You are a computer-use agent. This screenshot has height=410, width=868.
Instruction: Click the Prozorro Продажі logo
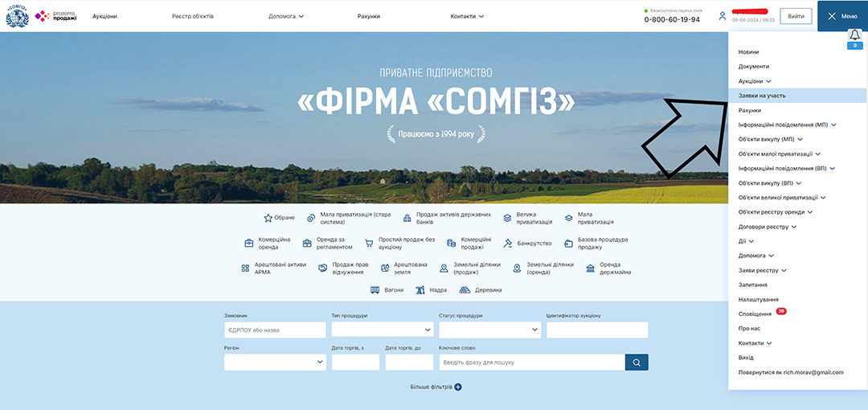(55, 16)
